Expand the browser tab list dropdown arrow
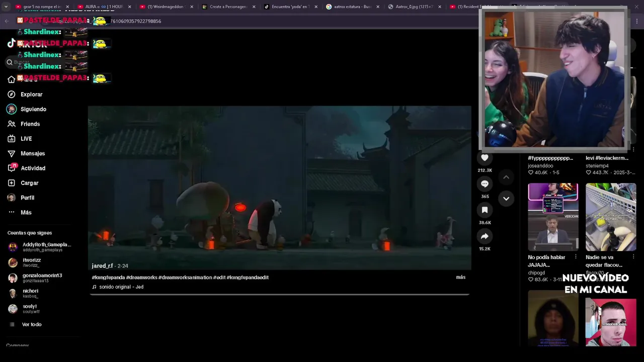The height and width of the screenshot is (362, 644). tap(7, 7)
